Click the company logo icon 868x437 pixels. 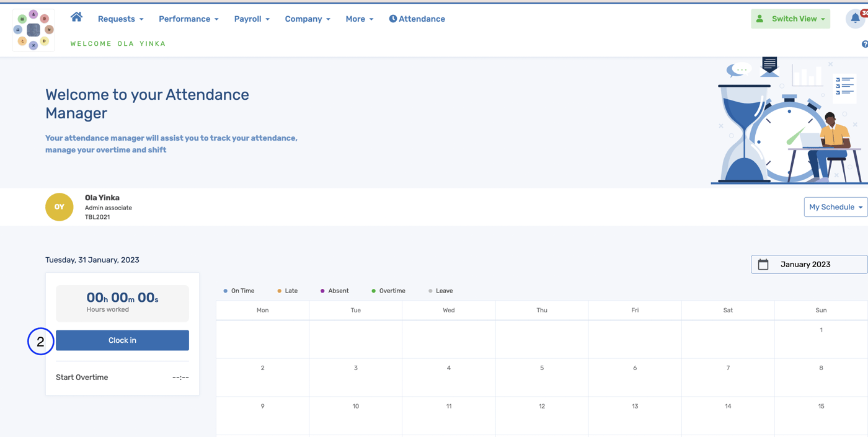point(33,30)
